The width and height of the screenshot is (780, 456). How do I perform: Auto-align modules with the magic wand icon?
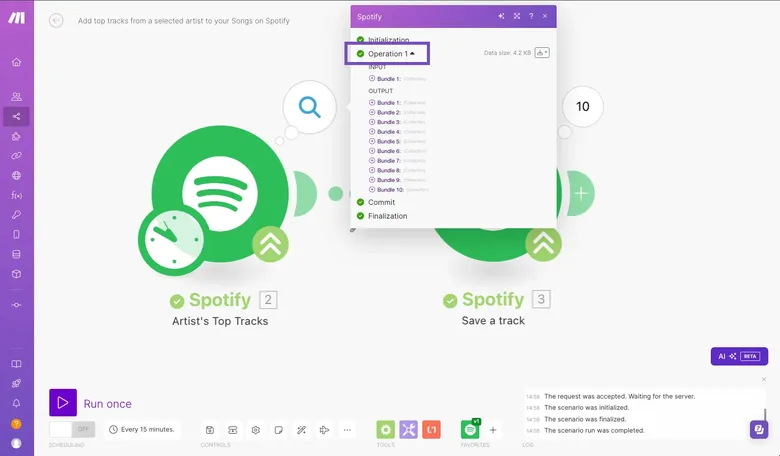[x=301, y=430]
